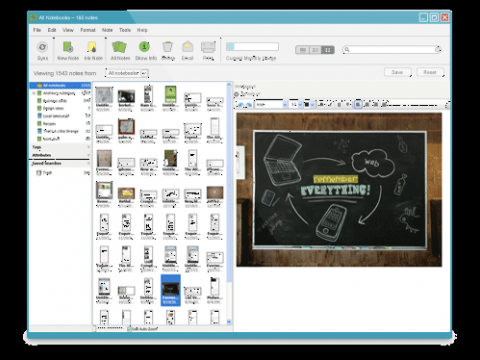The width and height of the screenshot is (480, 360).
Task: Open the Note menu
Action: 107,30
